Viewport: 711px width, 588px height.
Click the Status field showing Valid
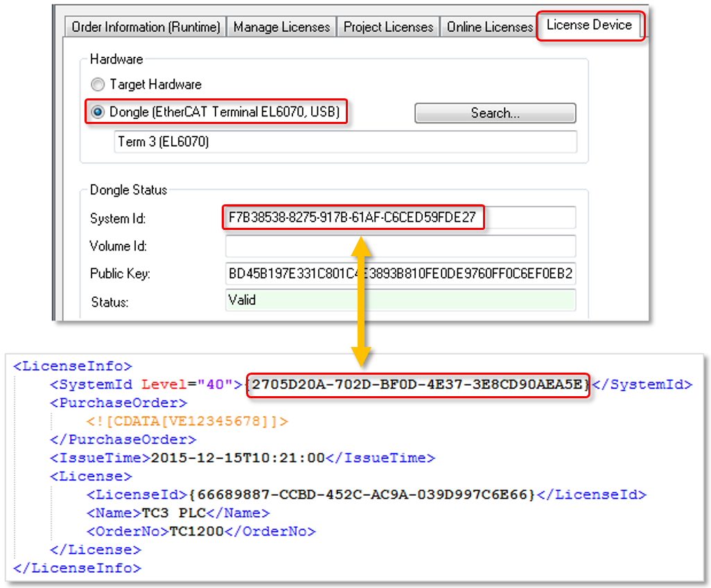401,300
